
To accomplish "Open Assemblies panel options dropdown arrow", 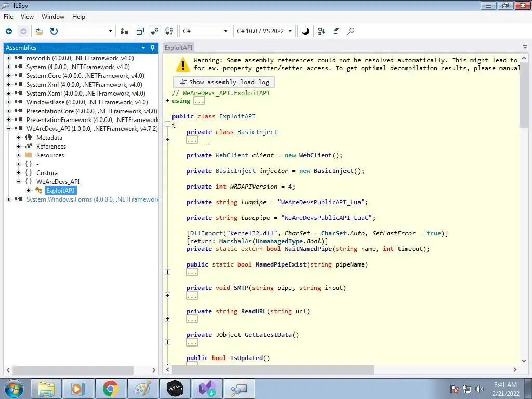I will click(143, 48).
